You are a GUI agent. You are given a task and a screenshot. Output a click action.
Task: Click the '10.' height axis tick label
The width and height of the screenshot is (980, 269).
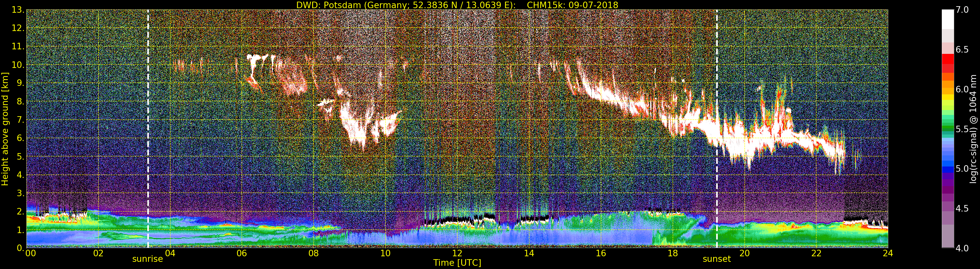18,65
